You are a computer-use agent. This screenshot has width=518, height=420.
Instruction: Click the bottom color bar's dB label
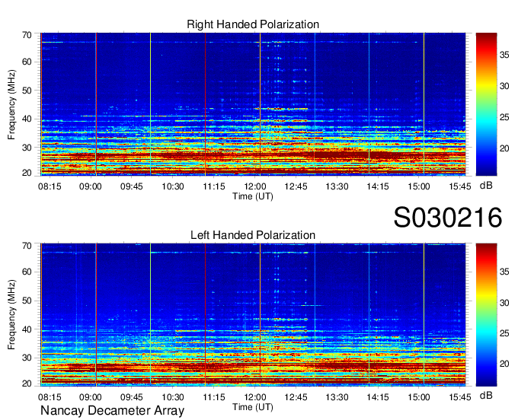(486, 395)
